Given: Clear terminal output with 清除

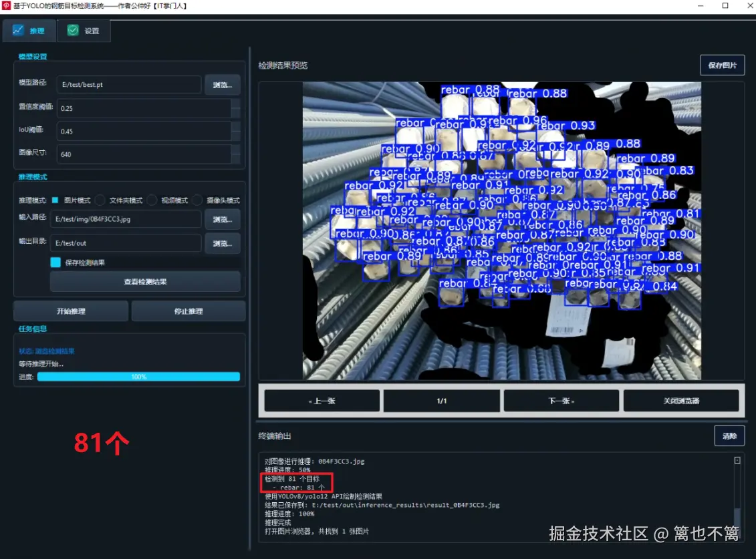Looking at the screenshot, I should [729, 435].
